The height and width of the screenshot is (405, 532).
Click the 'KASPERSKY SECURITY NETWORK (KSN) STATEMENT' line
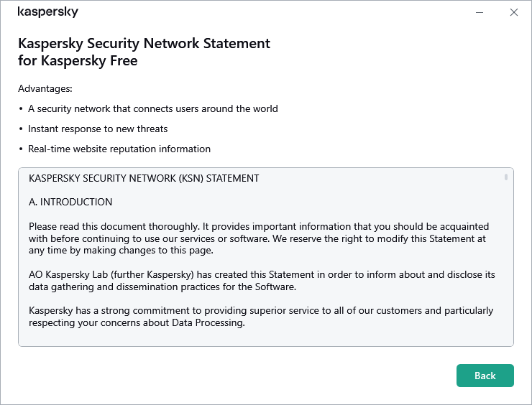pos(144,178)
